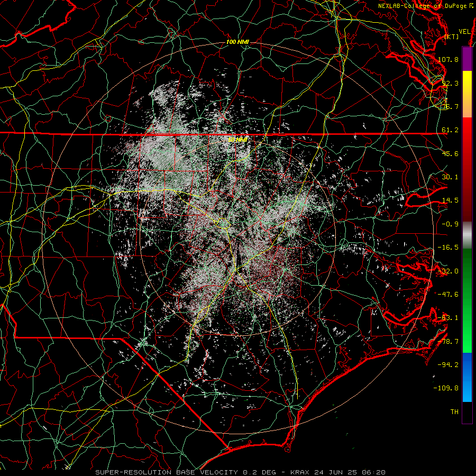Click the -109.8 velocity scale value
This screenshot has height=476, width=476.
pos(446,388)
